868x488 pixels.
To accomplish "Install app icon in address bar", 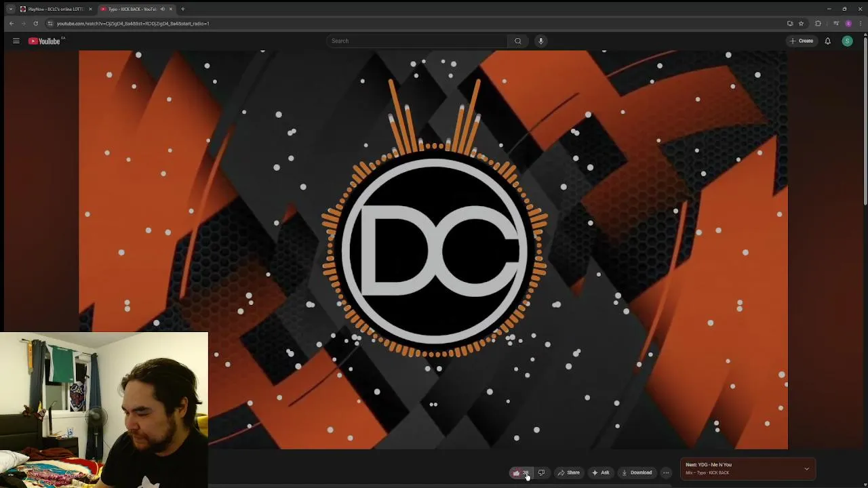I will click(x=790, y=23).
